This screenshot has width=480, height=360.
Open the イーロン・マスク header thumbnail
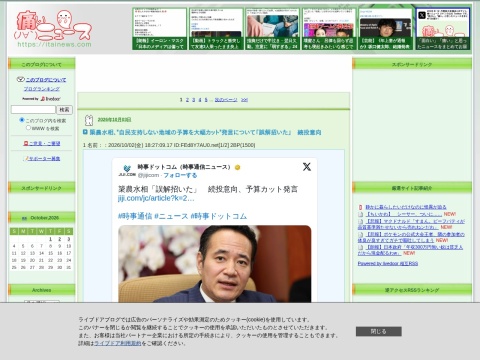coord(159,29)
